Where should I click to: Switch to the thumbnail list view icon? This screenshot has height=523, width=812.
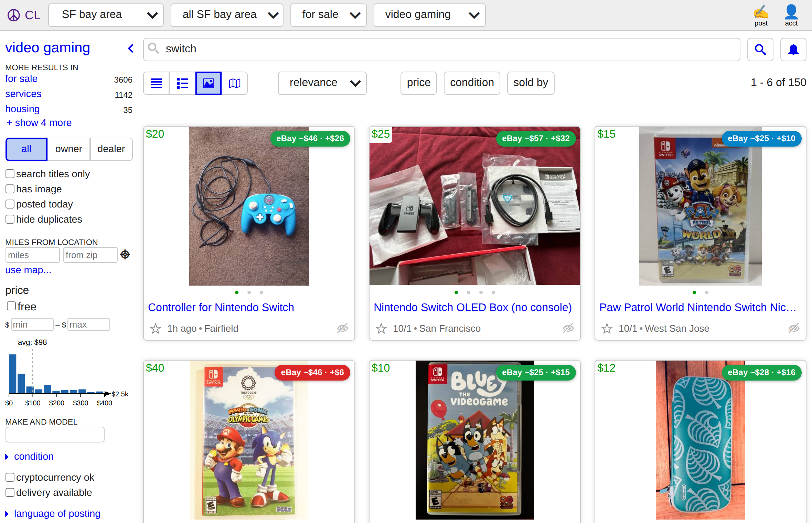pyautogui.click(x=182, y=83)
